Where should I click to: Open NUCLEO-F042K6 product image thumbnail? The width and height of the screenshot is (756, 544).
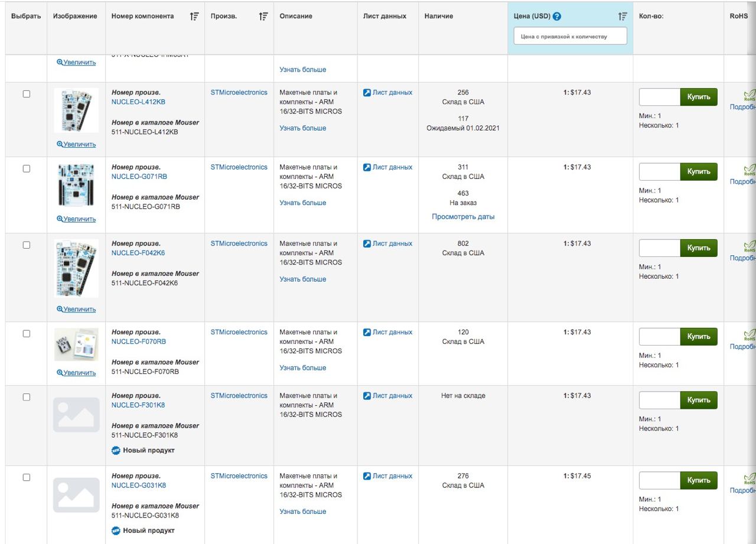[x=76, y=268]
